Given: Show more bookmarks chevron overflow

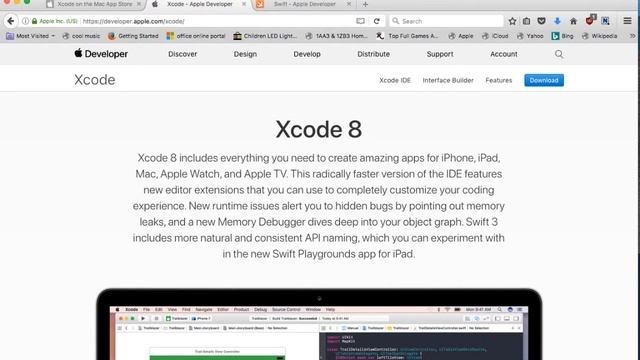Looking at the screenshot, I should [x=632, y=36].
